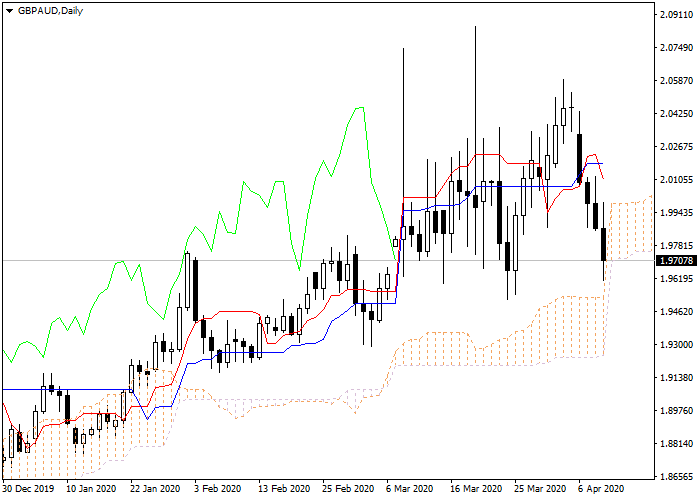Click price level 1.94620 on scale
The width and height of the screenshot is (700, 500).
[x=676, y=312]
